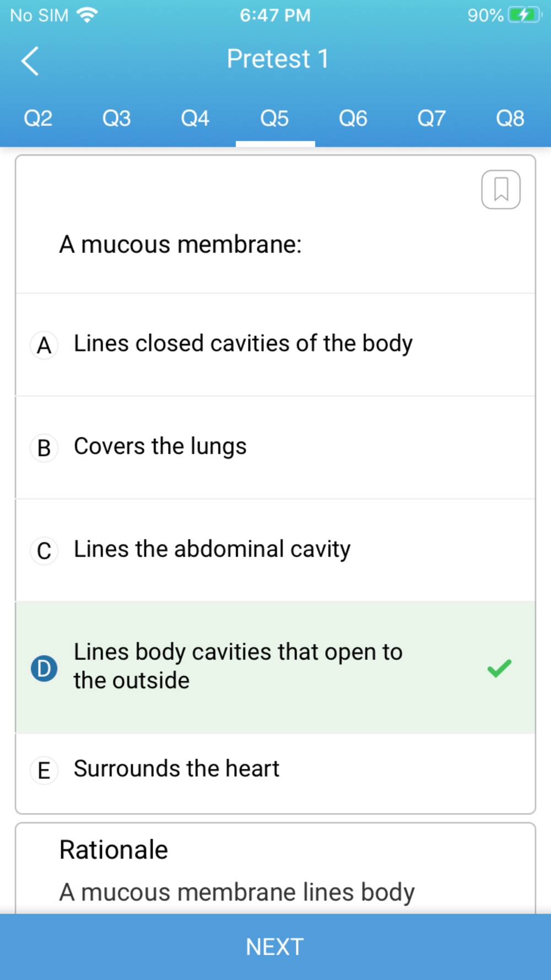Go to the Q4 tab
The width and height of the screenshot is (551, 980).
tap(196, 119)
